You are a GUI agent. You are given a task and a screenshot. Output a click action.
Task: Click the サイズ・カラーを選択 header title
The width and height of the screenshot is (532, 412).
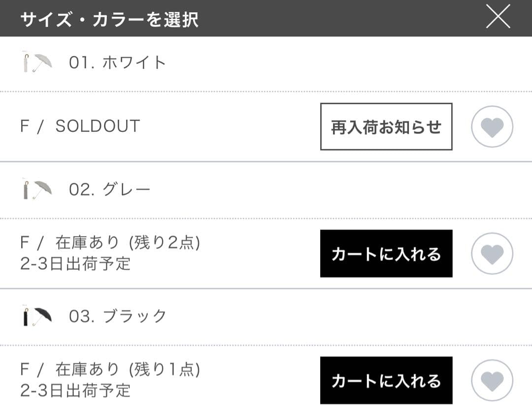coord(109,19)
